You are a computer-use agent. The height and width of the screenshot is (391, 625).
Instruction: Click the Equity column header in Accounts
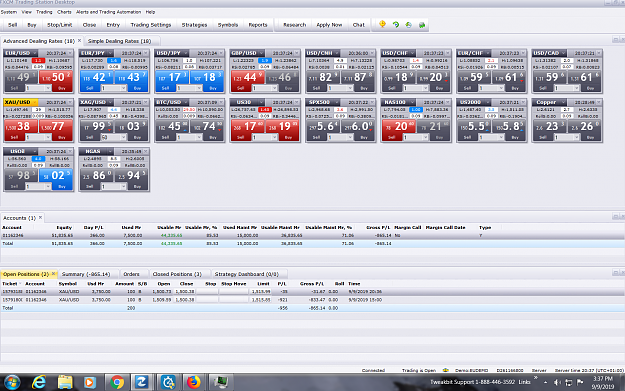coord(64,227)
